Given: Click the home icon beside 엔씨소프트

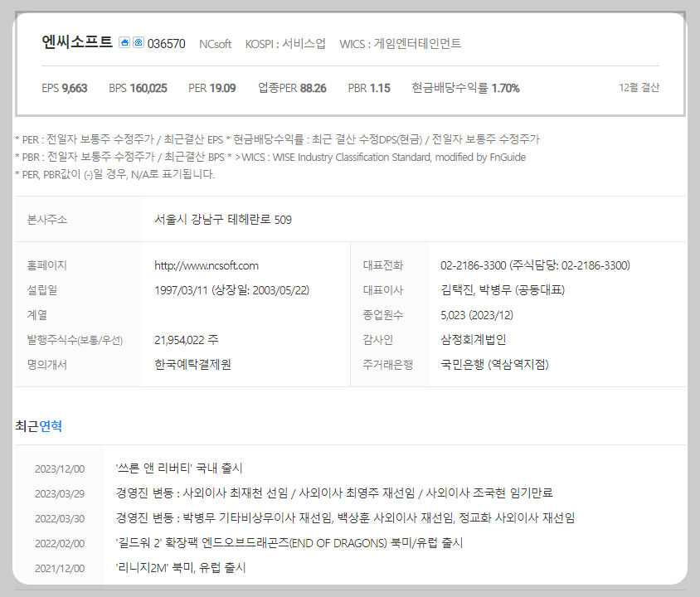Looking at the screenshot, I should (124, 42).
